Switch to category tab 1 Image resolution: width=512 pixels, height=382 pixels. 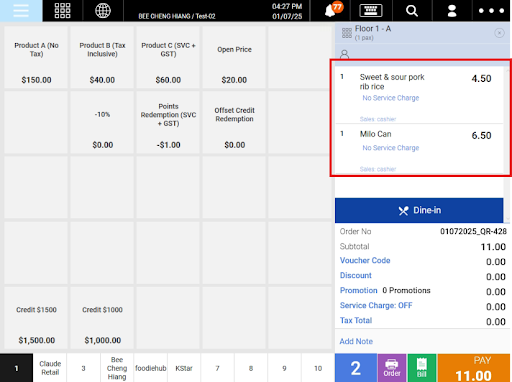coord(16,368)
